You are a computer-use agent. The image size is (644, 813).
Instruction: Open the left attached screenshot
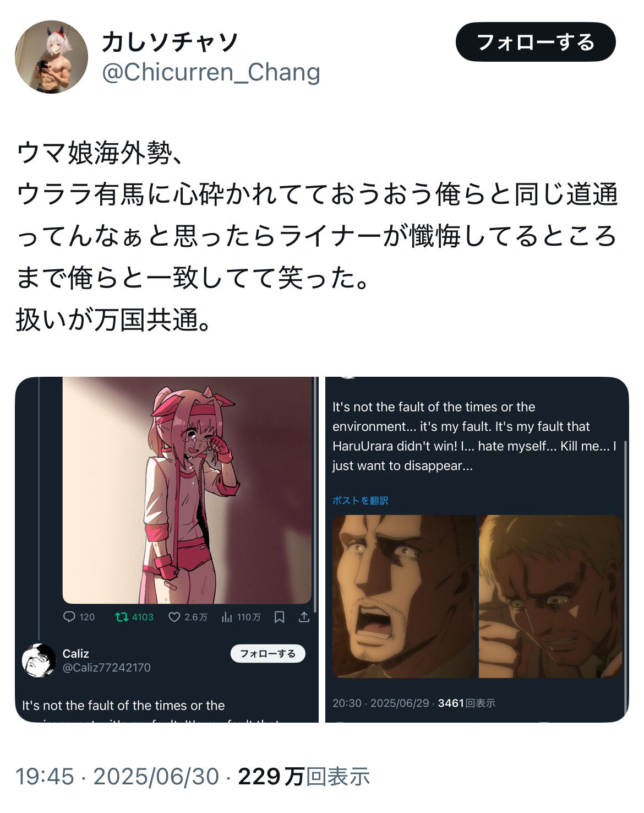[x=167, y=550]
